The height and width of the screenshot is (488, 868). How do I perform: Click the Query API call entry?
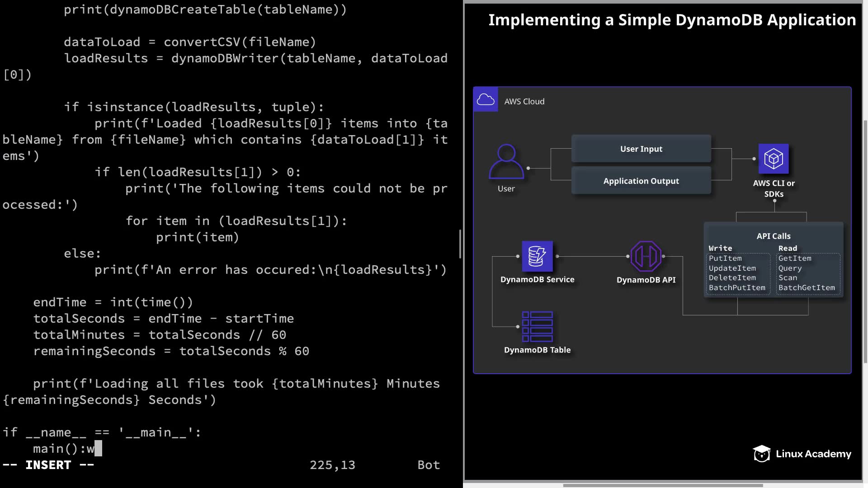point(790,268)
